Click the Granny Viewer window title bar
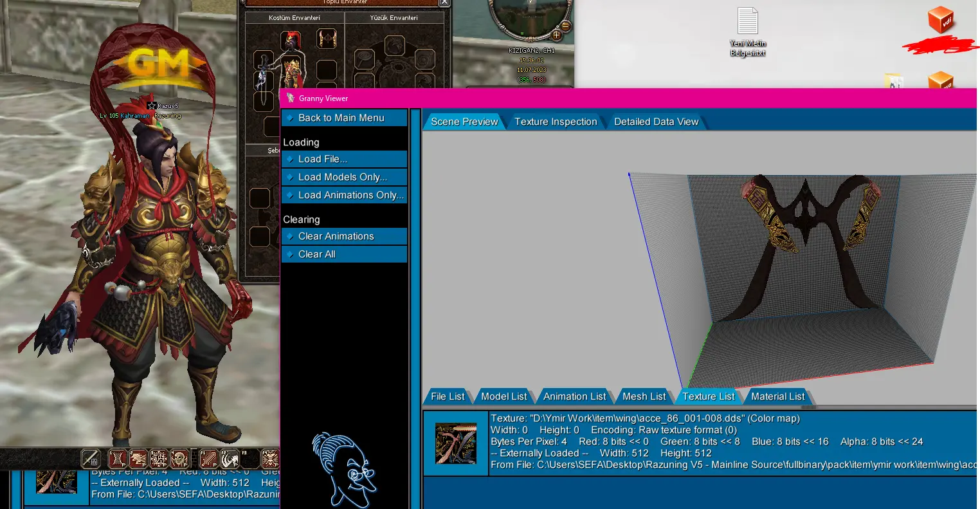 629,98
